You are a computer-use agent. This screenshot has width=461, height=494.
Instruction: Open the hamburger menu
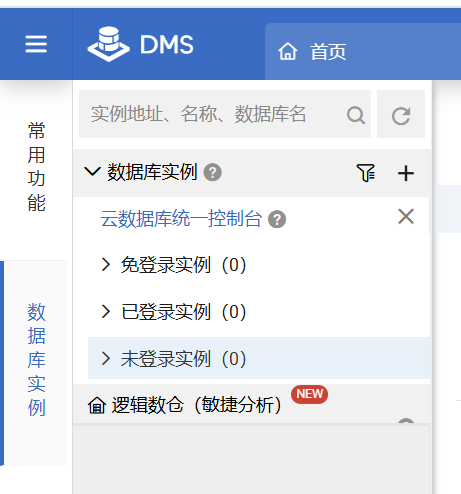click(x=36, y=44)
